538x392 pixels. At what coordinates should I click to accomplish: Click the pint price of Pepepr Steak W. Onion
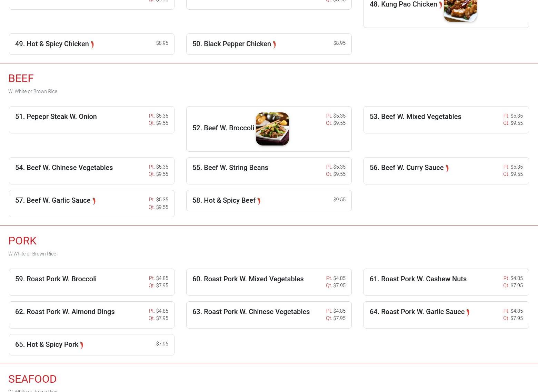pyautogui.click(x=159, y=116)
